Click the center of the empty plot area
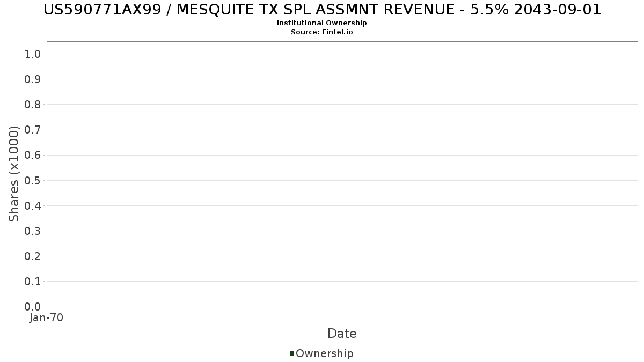Viewport: 644px width, 362px height. point(342,174)
